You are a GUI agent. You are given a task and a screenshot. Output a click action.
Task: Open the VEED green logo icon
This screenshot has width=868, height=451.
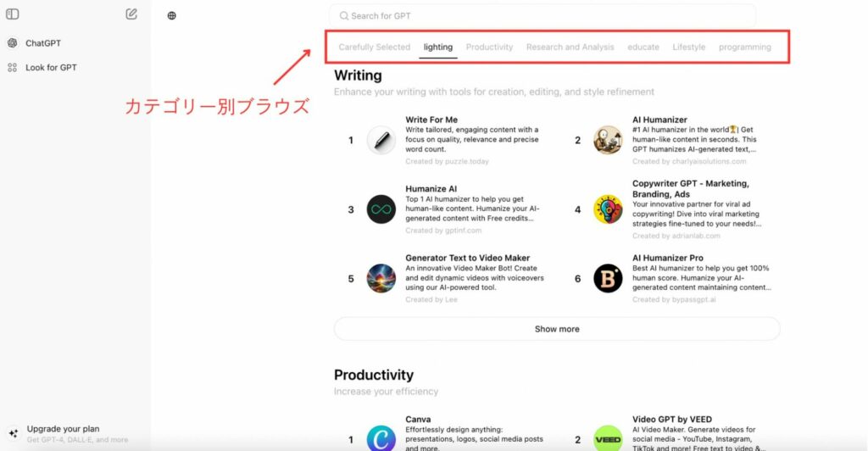pyautogui.click(x=608, y=439)
